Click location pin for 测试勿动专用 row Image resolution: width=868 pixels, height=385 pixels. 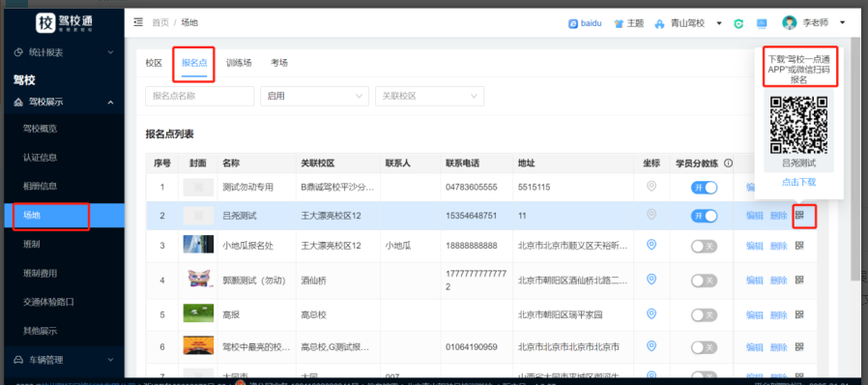(x=651, y=187)
